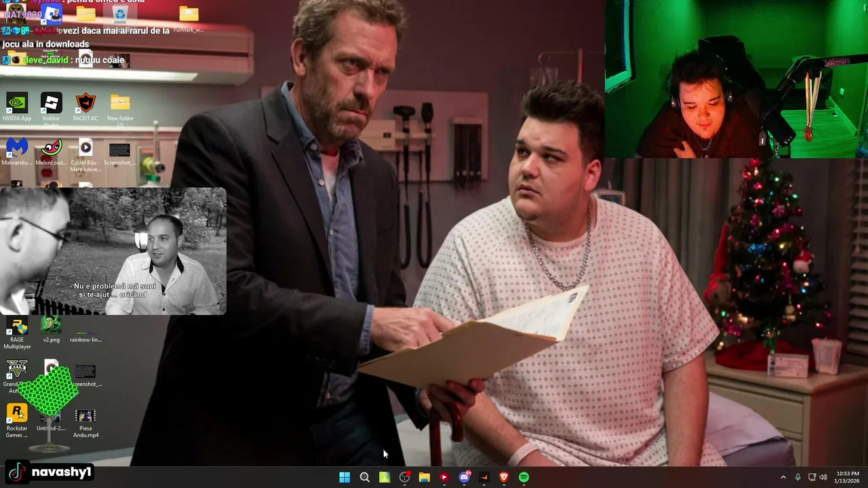Select the Screenshot file above Piesa Andu.mp4

click(x=86, y=375)
